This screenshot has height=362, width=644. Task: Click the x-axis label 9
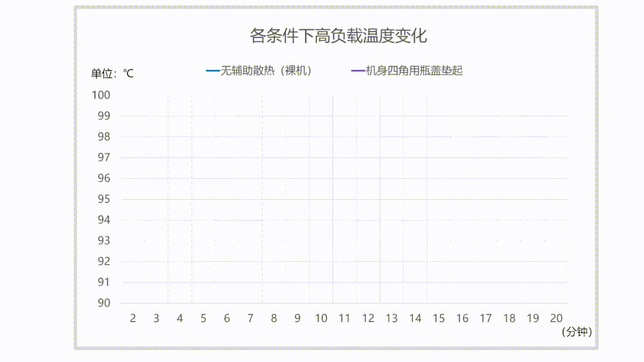(297, 318)
